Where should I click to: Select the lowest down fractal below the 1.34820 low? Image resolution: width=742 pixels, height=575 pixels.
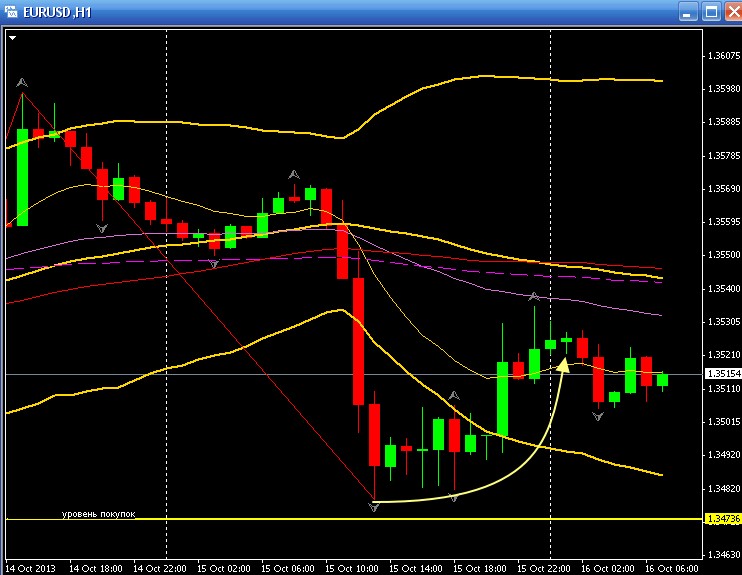point(374,507)
